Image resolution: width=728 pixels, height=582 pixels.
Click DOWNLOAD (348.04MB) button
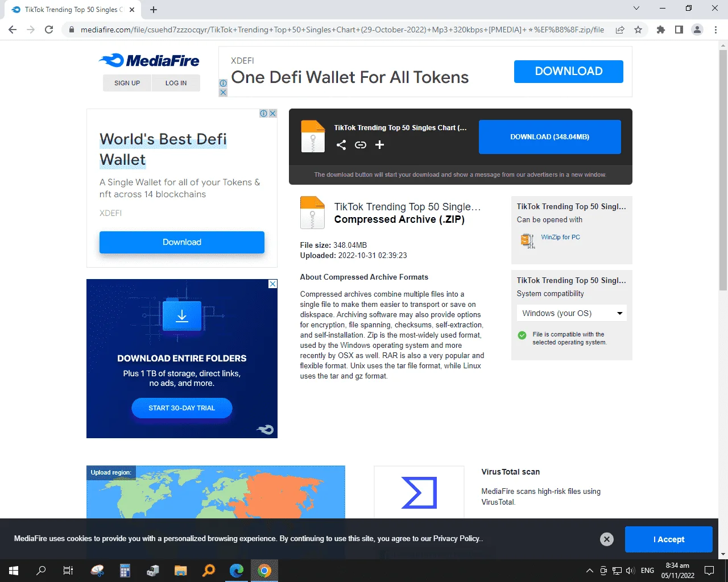549,137
